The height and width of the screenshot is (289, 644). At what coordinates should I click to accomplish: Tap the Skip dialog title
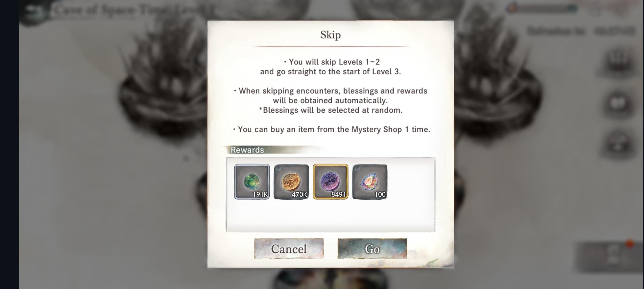(331, 35)
